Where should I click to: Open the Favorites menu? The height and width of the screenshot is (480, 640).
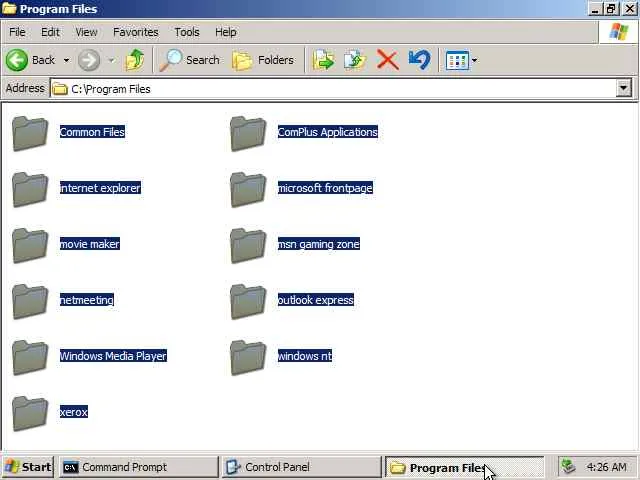[x=136, y=32]
